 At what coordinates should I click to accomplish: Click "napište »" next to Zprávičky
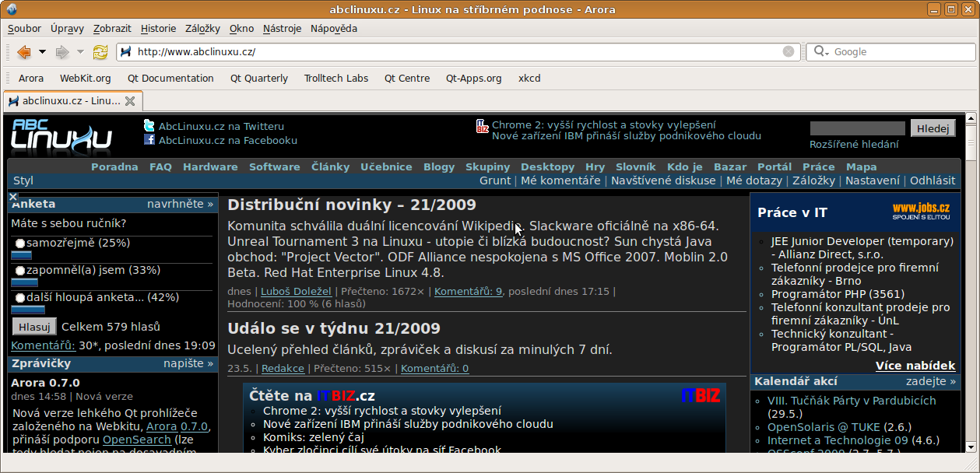(x=188, y=363)
